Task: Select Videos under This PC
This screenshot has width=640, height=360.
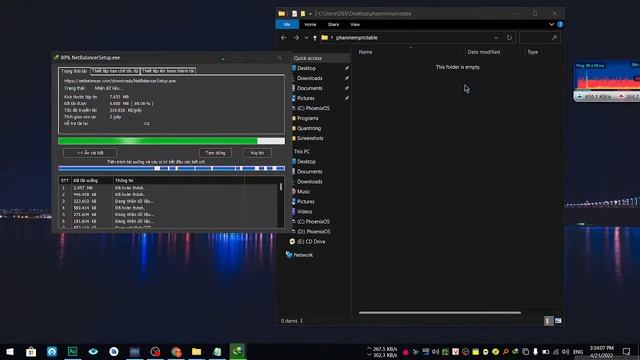Action: (304, 211)
